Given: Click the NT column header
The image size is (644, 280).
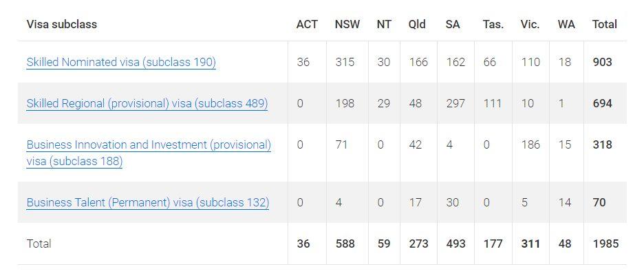Looking at the screenshot, I should coord(384,24).
